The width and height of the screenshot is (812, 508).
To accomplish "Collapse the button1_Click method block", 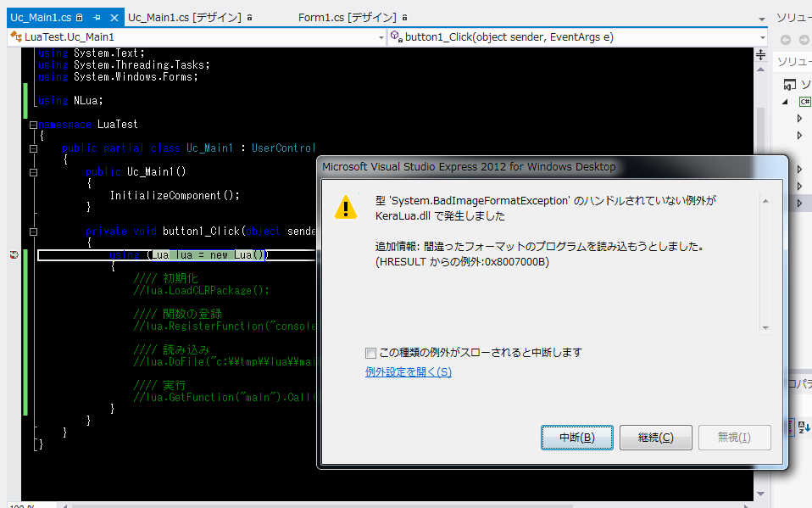I will point(33,232).
